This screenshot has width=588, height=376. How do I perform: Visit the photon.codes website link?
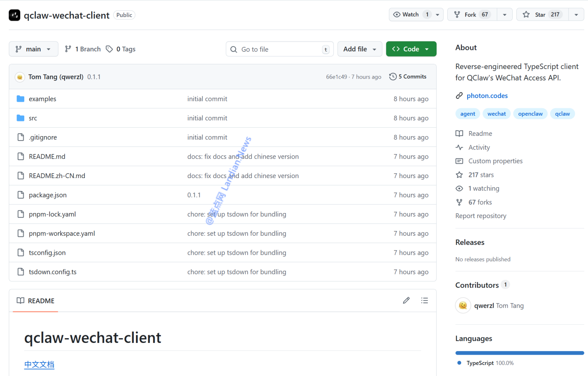click(x=487, y=96)
